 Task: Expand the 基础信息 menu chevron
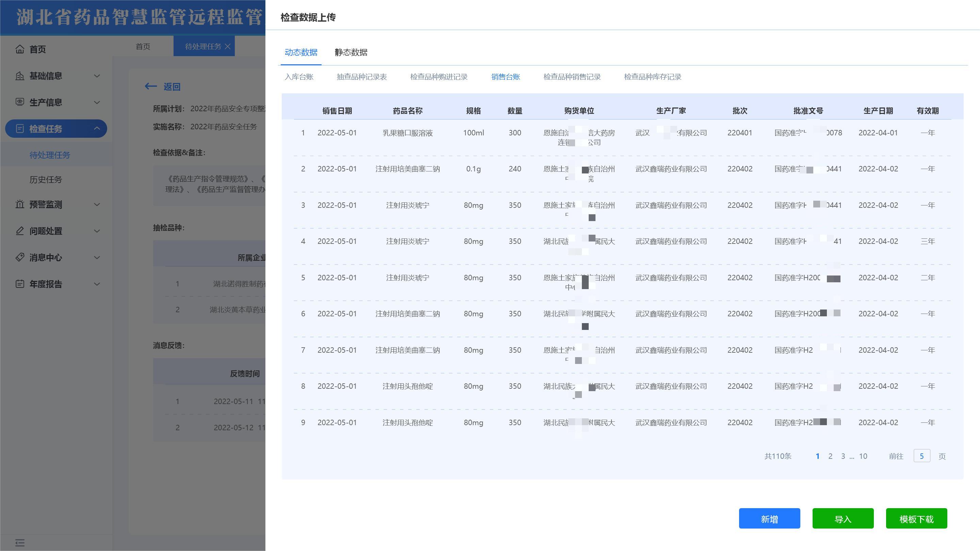tap(97, 76)
